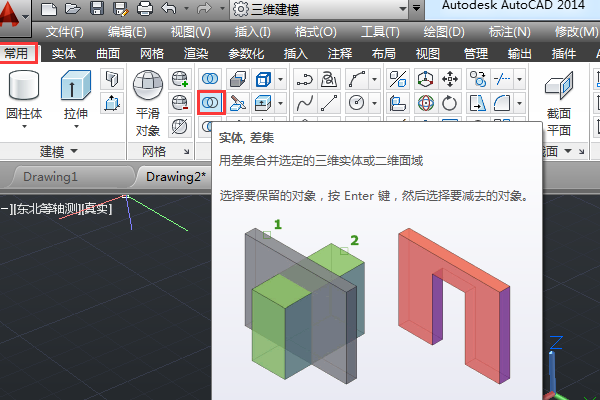Viewport: 600px width, 400px height.
Task: Click the visual style label 真实
Action: click(97, 209)
